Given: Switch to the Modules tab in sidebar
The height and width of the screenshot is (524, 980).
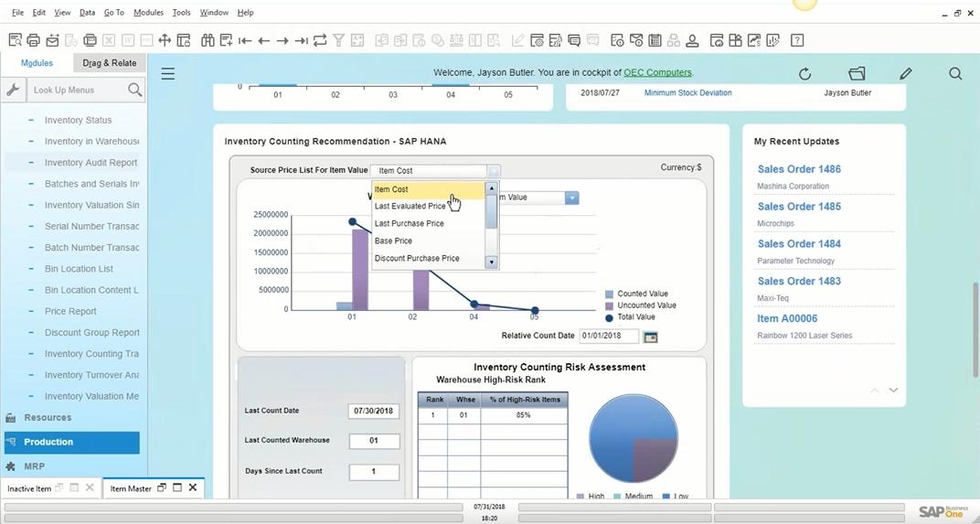Looking at the screenshot, I should click(x=37, y=63).
